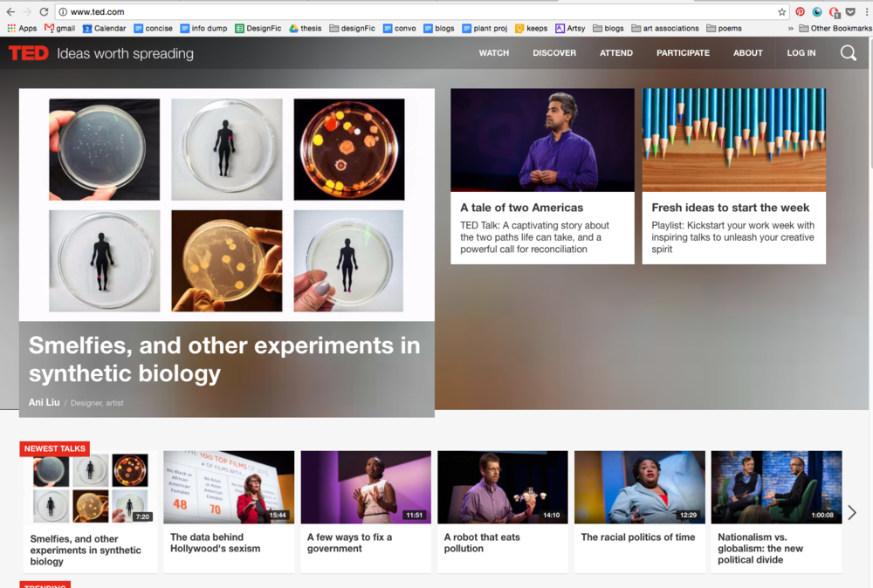Open 'A tale of two Americas' talk
This screenshot has width=873, height=588.
pyautogui.click(x=522, y=208)
